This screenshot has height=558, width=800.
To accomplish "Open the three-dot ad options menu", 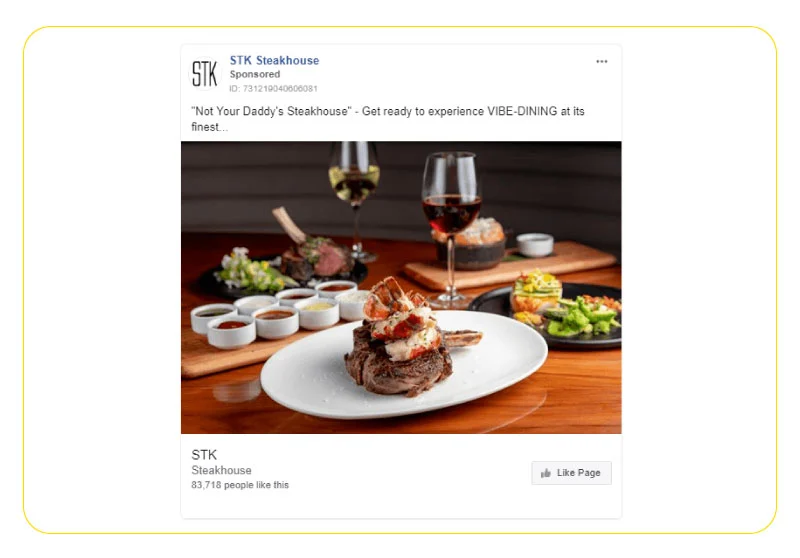I will [x=602, y=61].
